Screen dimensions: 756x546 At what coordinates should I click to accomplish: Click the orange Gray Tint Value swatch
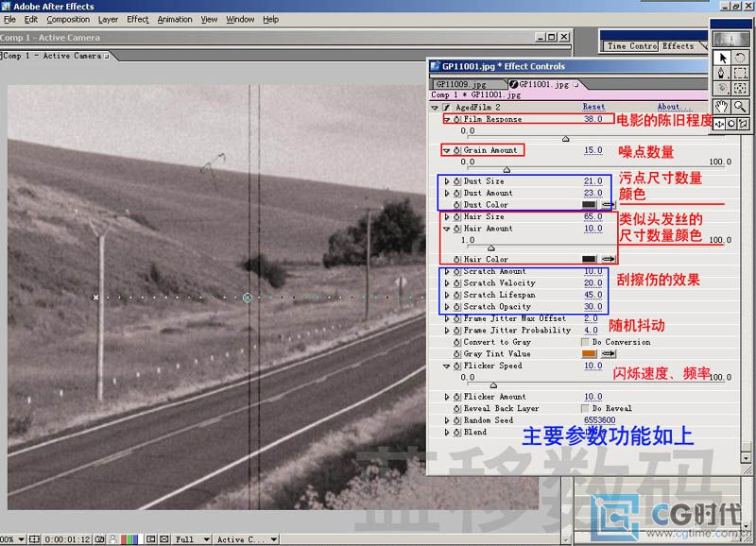click(589, 353)
